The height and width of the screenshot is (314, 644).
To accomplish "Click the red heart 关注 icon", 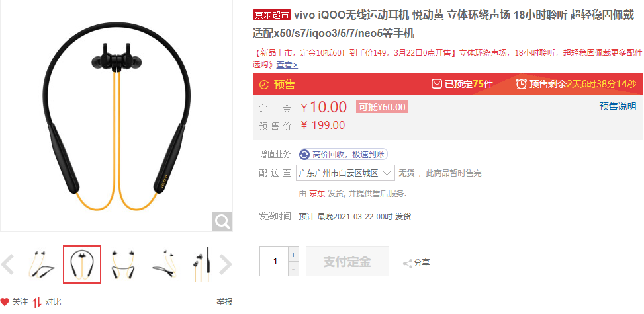I will (5, 303).
